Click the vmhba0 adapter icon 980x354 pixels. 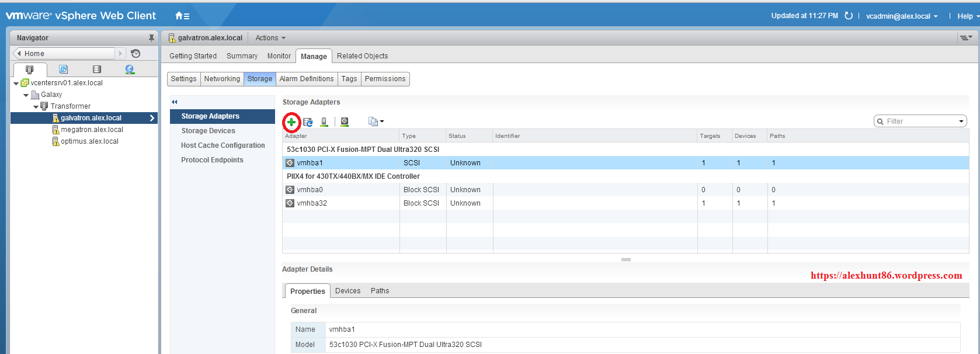click(290, 190)
